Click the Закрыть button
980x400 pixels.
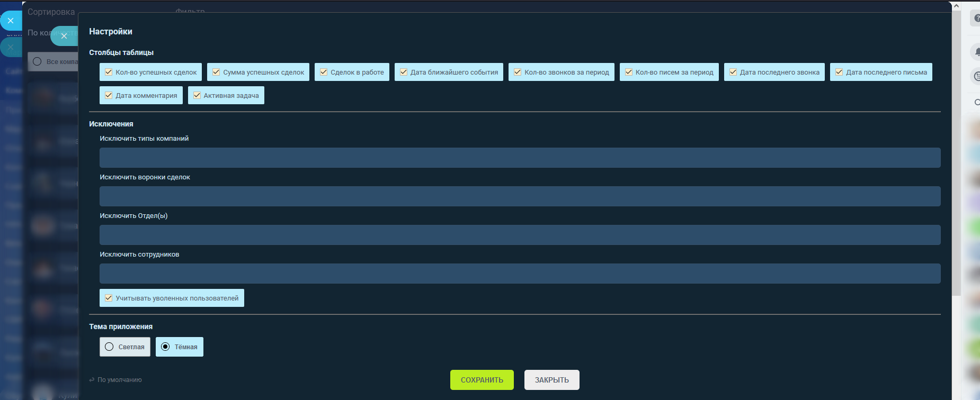551,380
